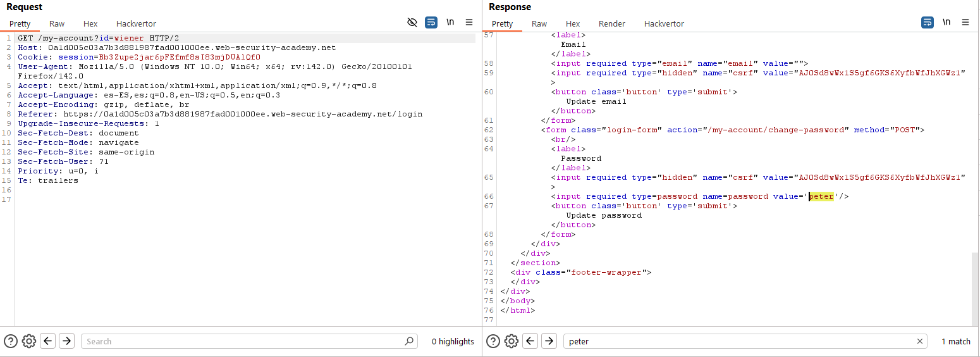Open the Response search settings gear
Image resolution: width=980 pixels, height=357 pixels.
511,341
